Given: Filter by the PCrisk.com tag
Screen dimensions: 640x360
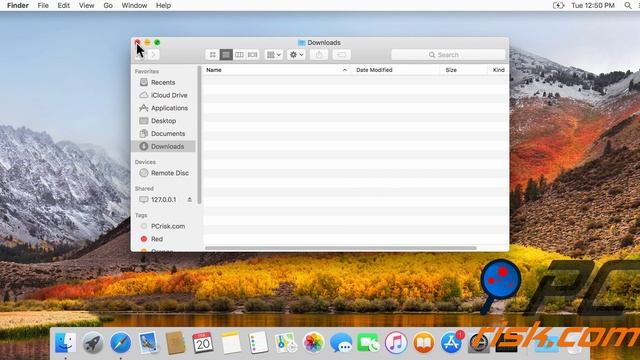Looking at the screenshot, I should [x=163, y=226].
